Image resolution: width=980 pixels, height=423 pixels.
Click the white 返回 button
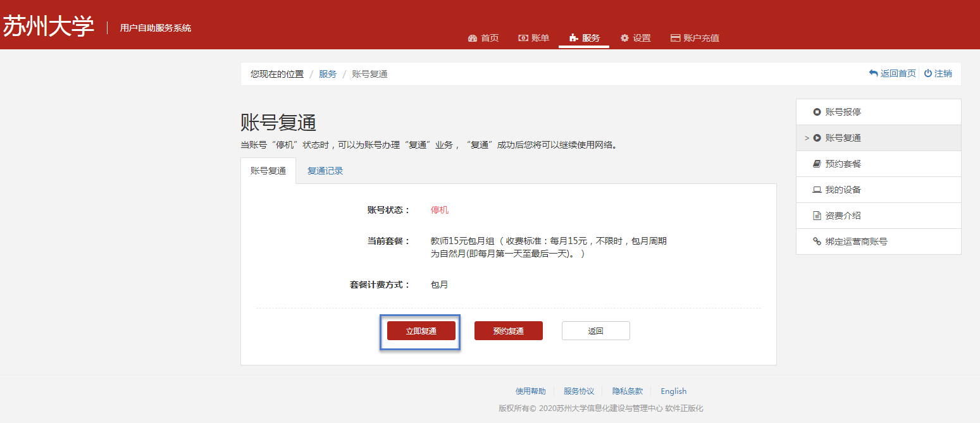(x=595, y=331)
